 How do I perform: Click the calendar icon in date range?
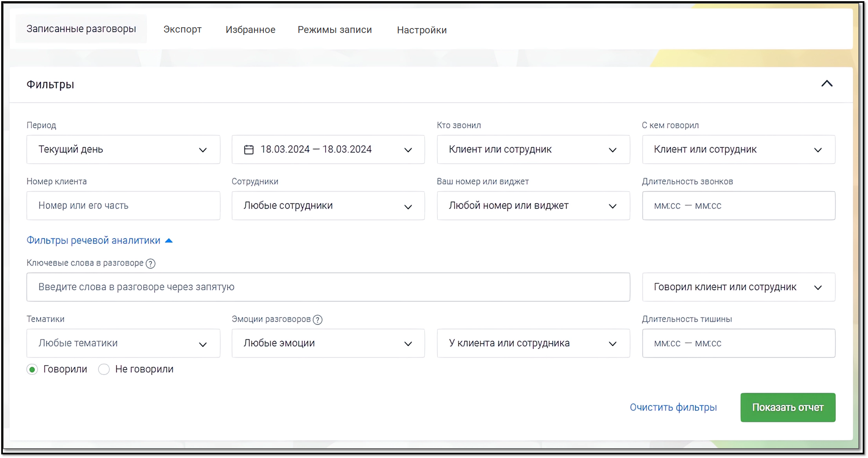point(249,150)
